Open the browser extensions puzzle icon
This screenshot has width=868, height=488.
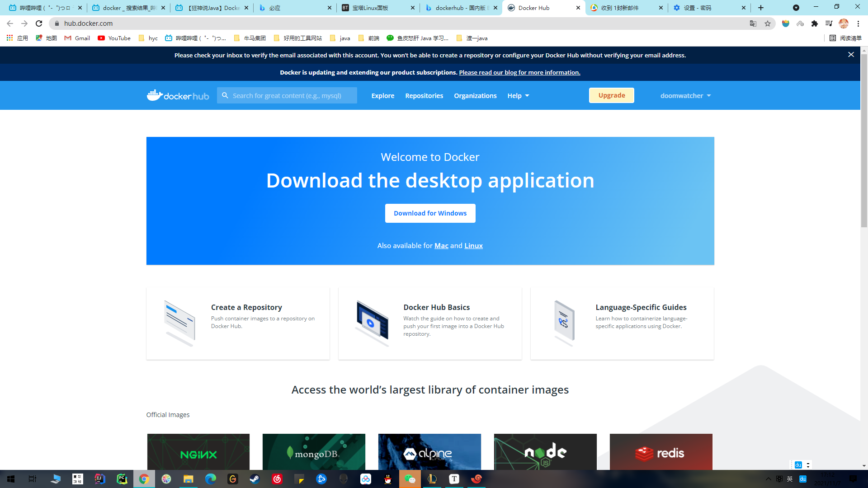click(815, 23)
